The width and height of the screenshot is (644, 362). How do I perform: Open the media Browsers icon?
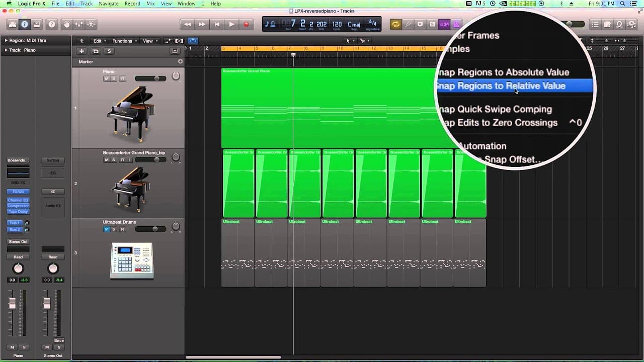tap(631, 24)
